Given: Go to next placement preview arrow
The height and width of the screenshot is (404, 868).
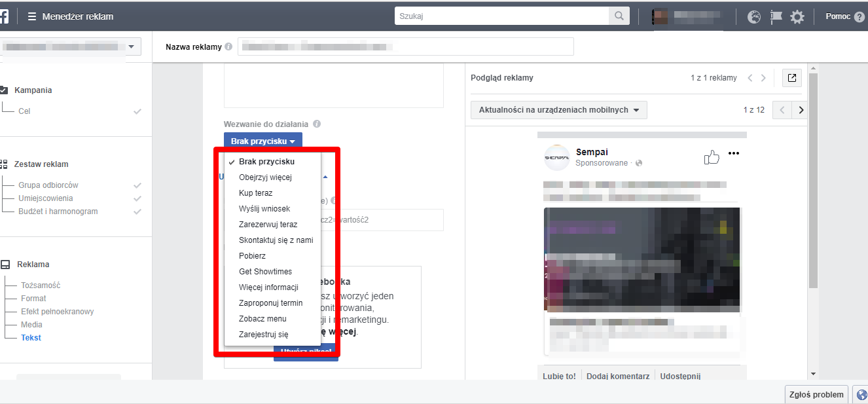Looking at the screenshot, I should (801, 110).
